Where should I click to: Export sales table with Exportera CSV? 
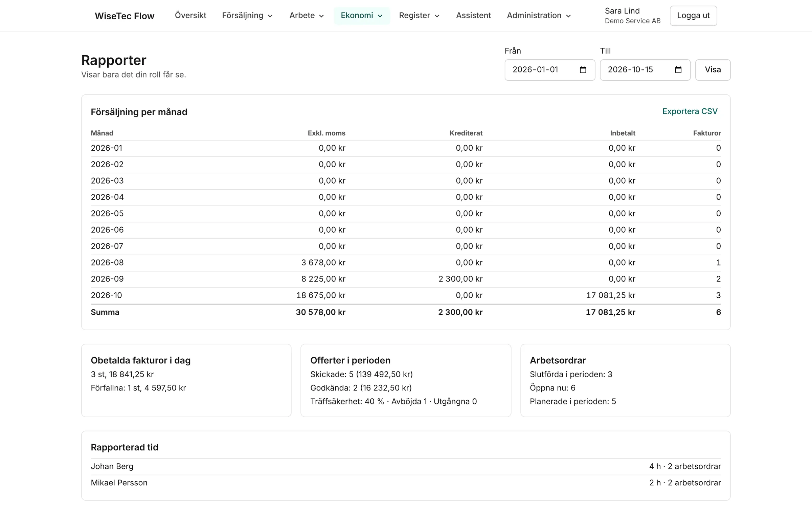pyautogui.click(x=690, y=111)
